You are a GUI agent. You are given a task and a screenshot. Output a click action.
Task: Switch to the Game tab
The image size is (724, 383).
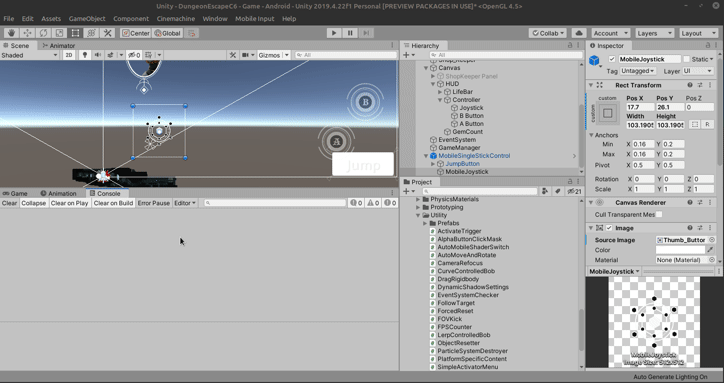point(15,193)
